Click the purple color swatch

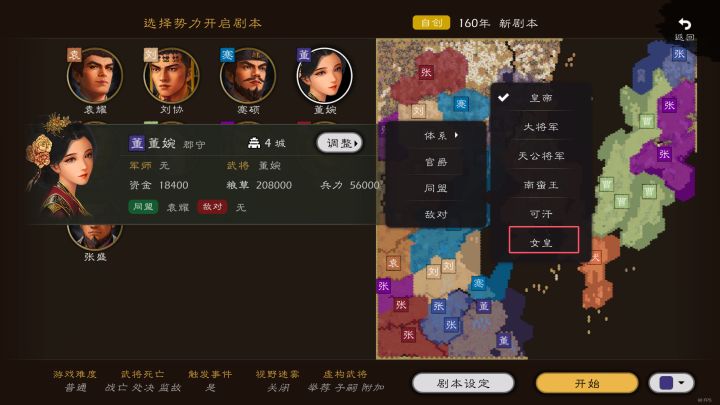point(666,383)
